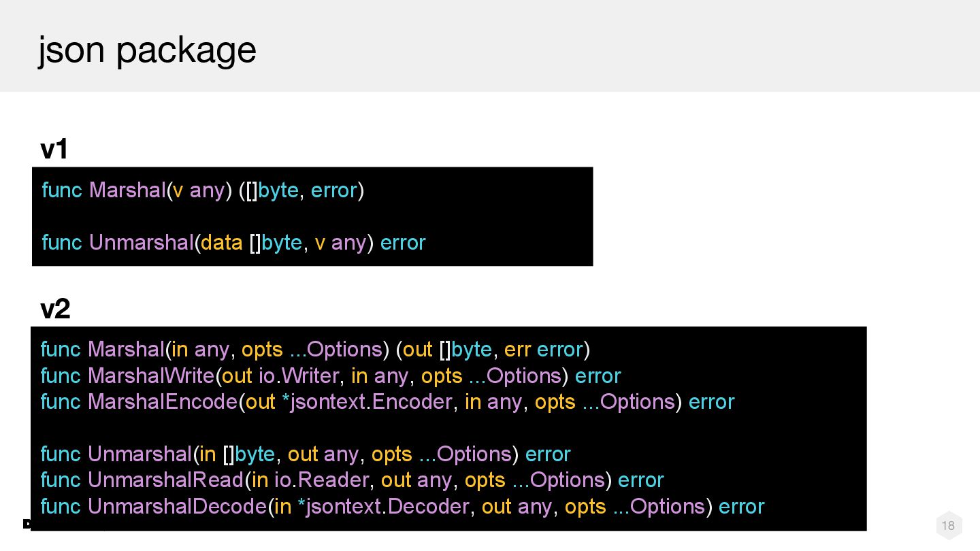The width and height of the screenshot is (980, 551).
Task: Click "io.Writer" in MarshalWrite signature
Action: (x=299, y=376)
